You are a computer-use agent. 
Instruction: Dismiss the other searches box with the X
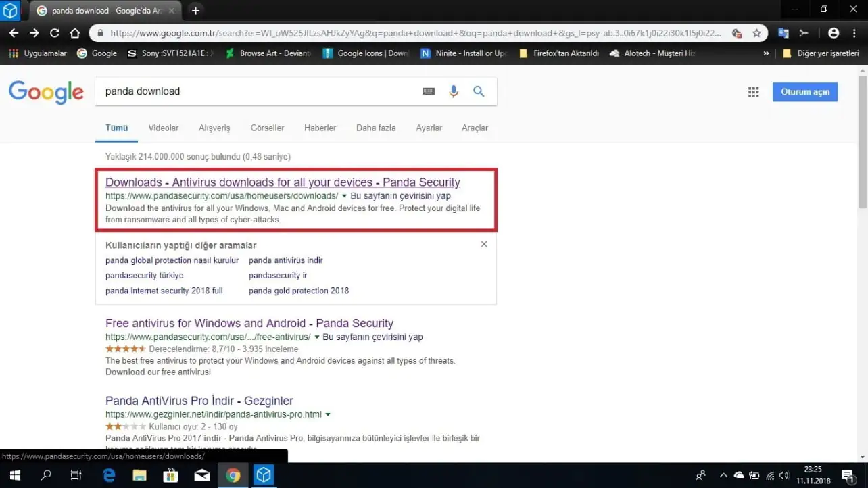484,244
